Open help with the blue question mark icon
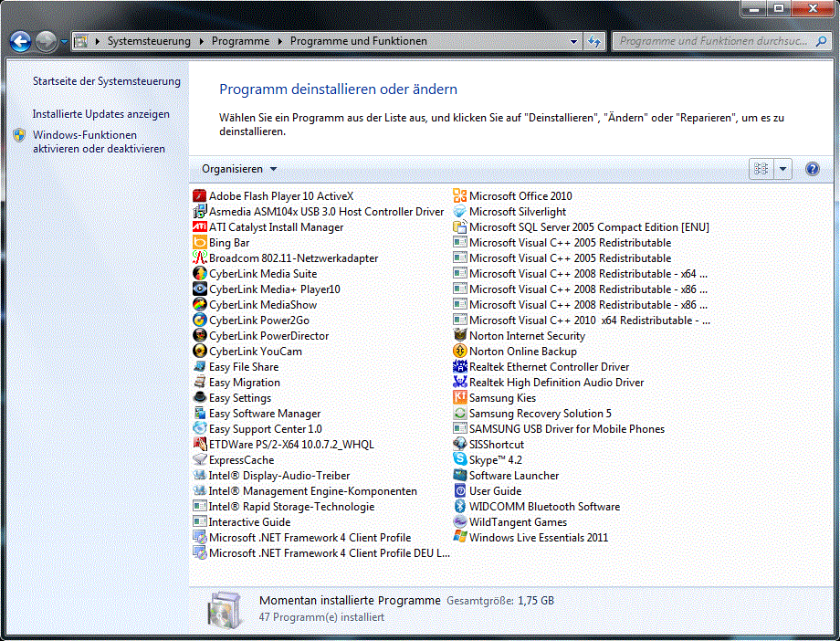This screenshot has height=641, width=840. point(812,169)
